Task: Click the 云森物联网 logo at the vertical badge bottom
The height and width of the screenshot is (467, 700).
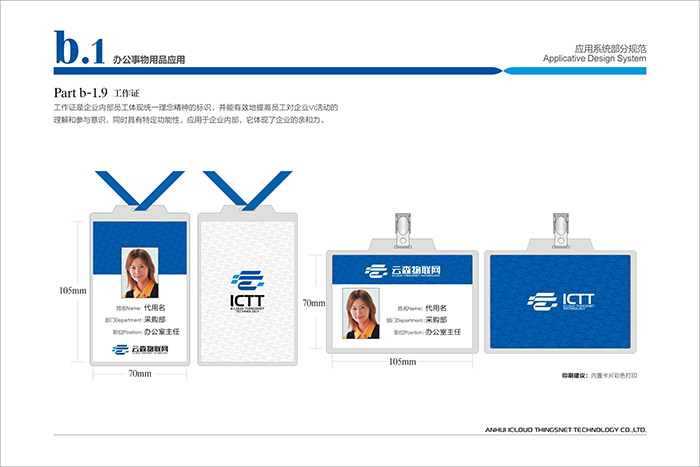Action: (140, 349)
